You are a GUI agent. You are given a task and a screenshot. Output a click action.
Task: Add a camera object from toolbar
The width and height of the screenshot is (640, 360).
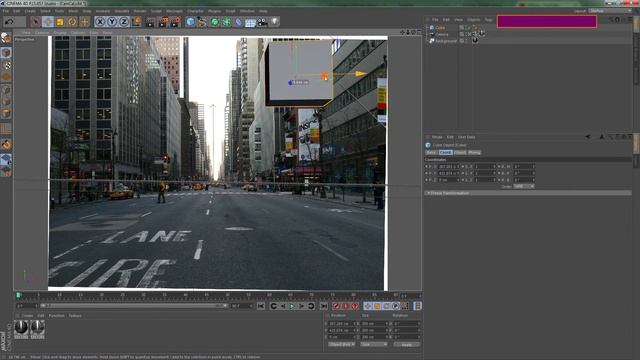(262, 22)
